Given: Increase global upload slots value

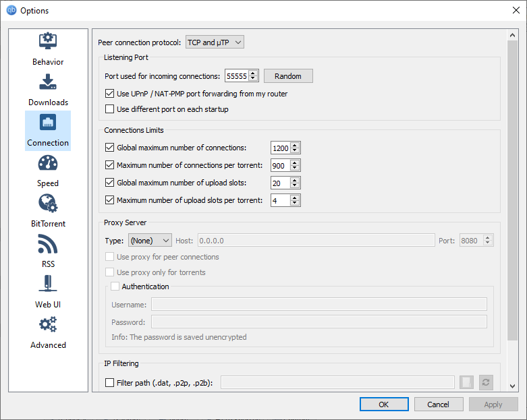Looking at the screenshot, I should (x=295, y=180).
